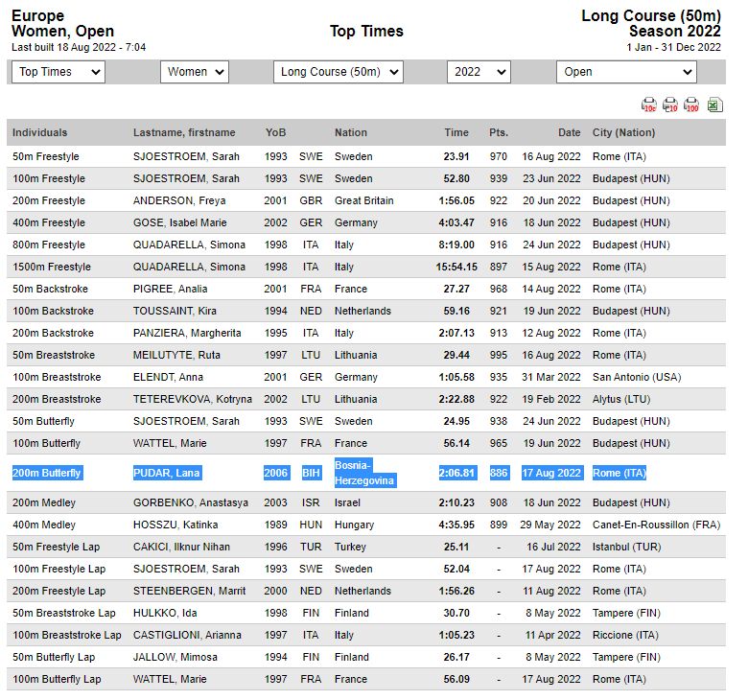Open the Long Course (50m) dropdown
This screenshot has width=748, height=700.
click(x=339, y=72)
